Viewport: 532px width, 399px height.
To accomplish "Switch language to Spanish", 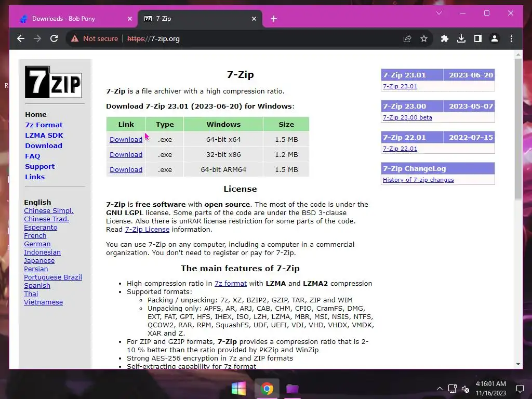I will (37, 285).
